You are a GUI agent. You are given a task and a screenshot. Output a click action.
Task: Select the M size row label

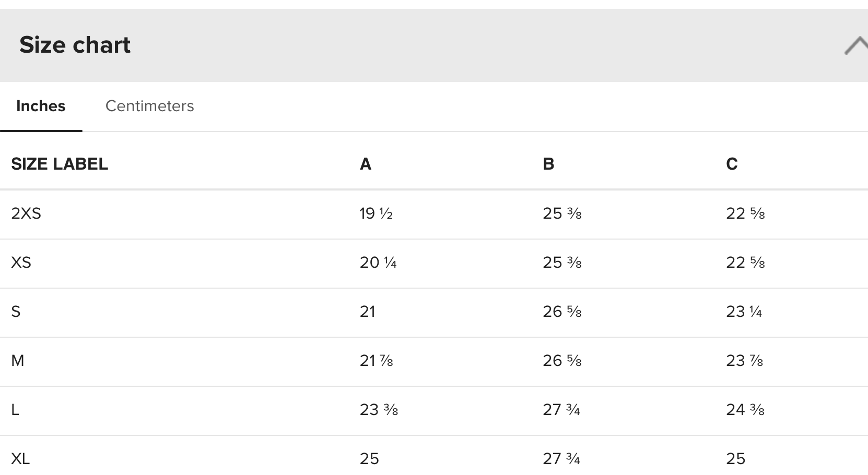(x=18, y=361)
